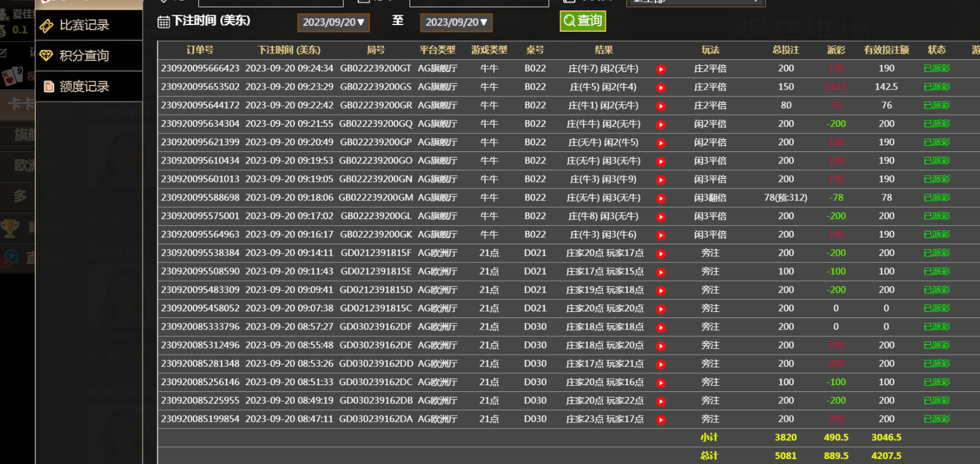The height and width of the screenshot is (464, 980).
Task: Play replay for order 230920095483309
Action: [x=661, y=291]
